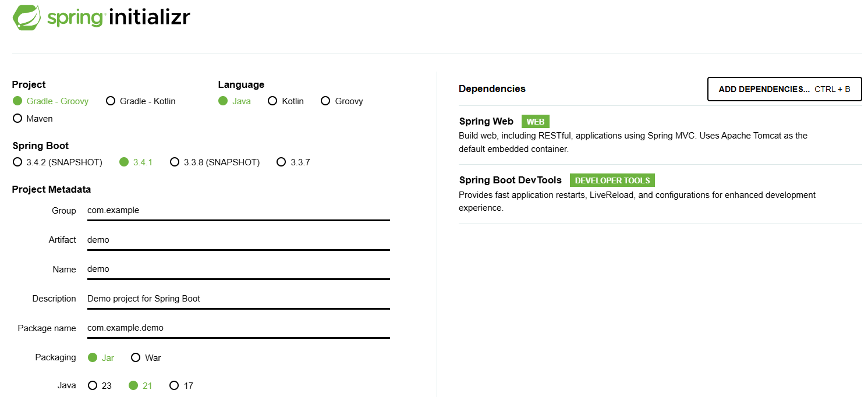Viewport: 868px width, 397px height.
Task: Select Java version 23
Action: [100, 386]
